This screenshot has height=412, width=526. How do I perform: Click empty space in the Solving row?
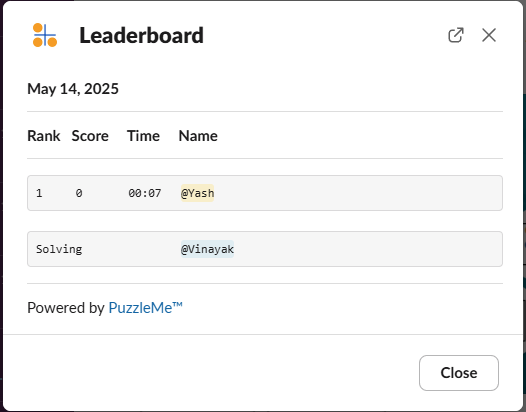369,249
